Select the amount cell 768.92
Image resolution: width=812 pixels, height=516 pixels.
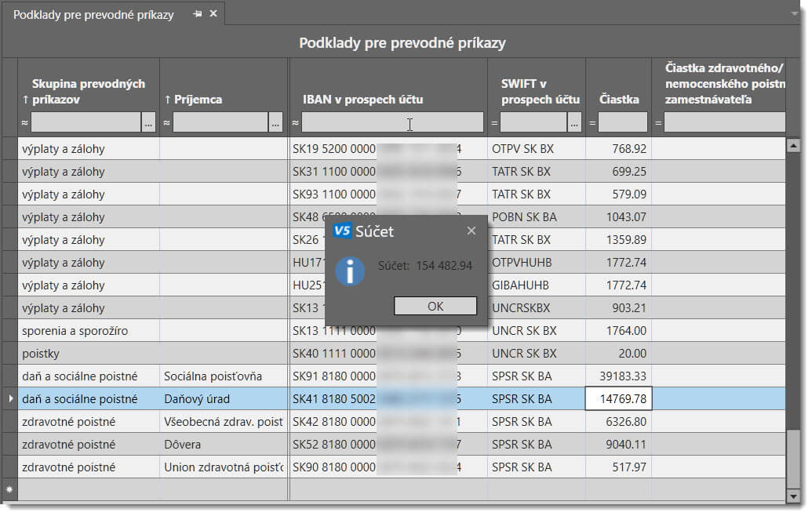click(618, 148)
